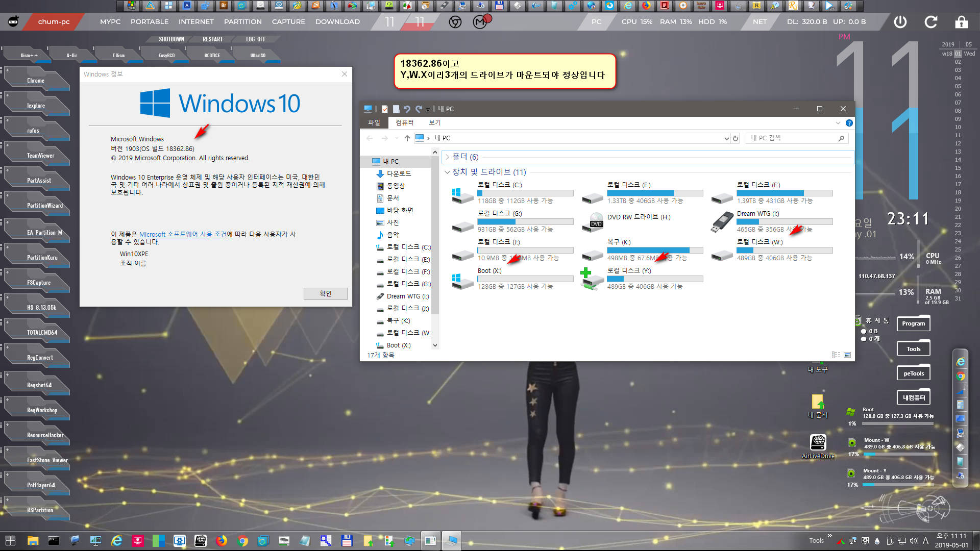The image size is (980, 551).
Task: Click the 확인 button in Windows 정보
Action: [x=326, y=293]
